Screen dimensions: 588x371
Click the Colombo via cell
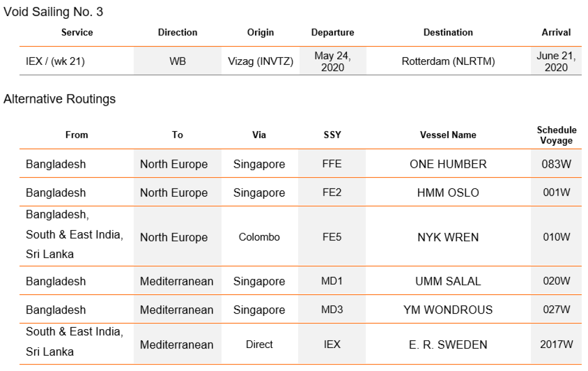(x=259, y=237)
